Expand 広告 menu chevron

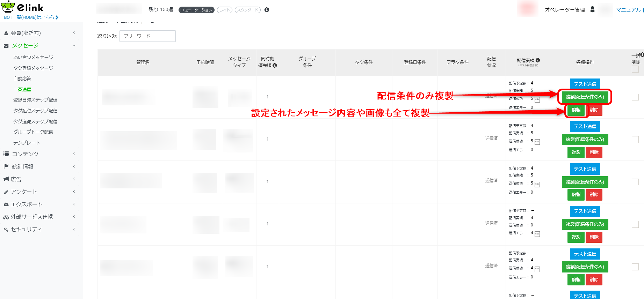pyautogui.click(x=74, y=179)
